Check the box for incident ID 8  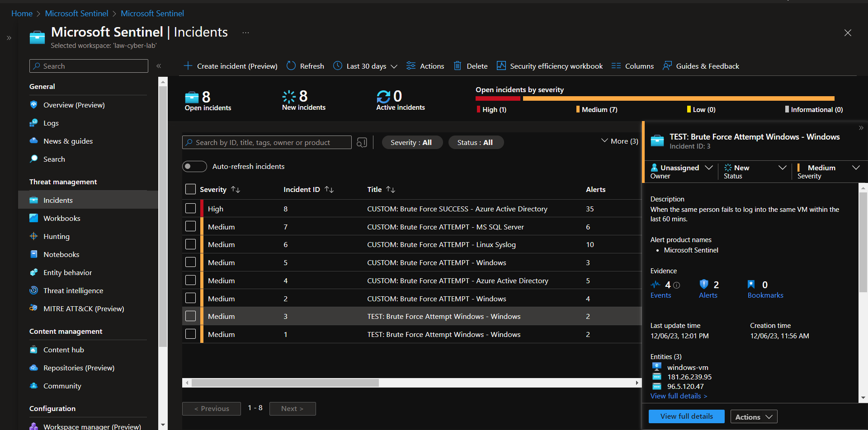click(190, 208)
